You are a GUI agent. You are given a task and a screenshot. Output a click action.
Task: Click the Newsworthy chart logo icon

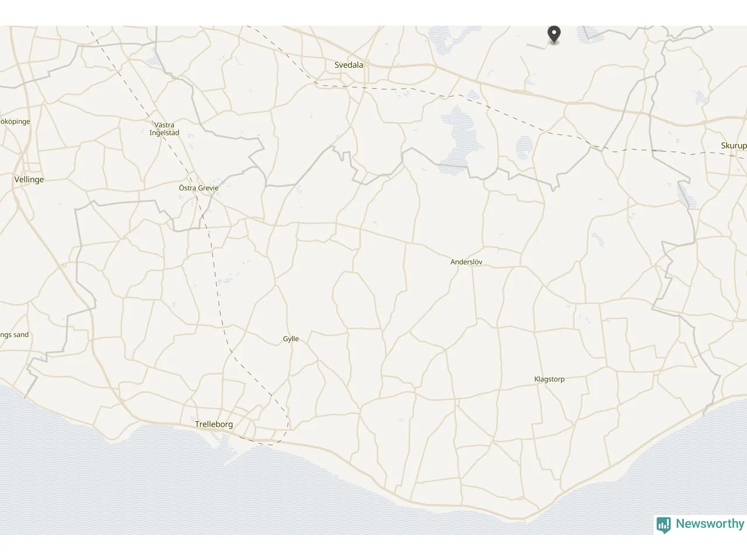(x=664, y=525)
